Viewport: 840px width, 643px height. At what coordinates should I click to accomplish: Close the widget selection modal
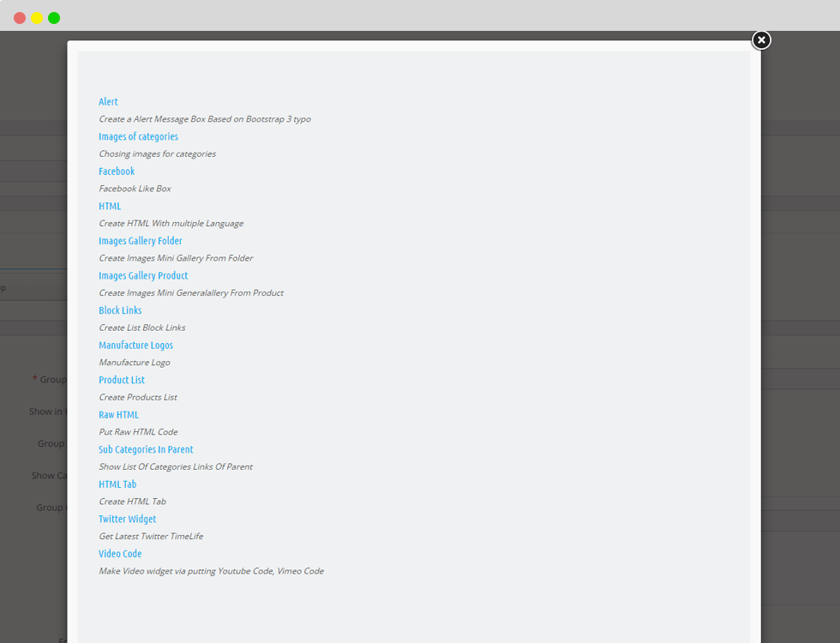click(x=761, y=40)
